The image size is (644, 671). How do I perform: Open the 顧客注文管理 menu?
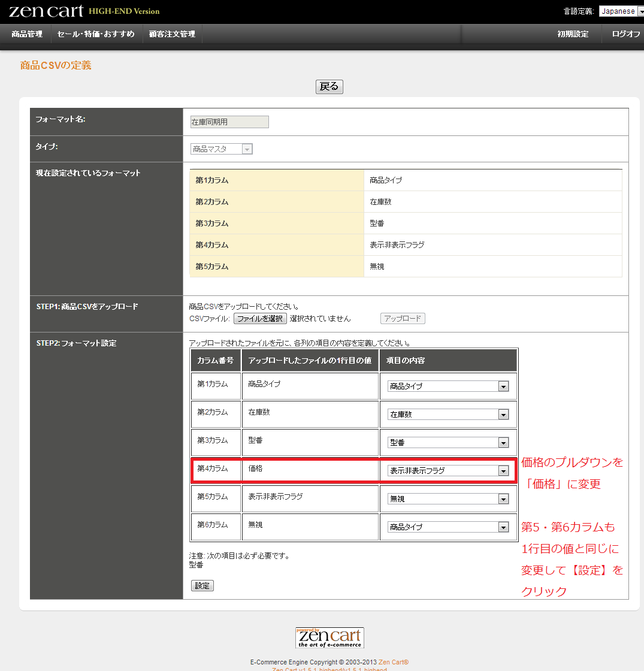click(172, 34)
